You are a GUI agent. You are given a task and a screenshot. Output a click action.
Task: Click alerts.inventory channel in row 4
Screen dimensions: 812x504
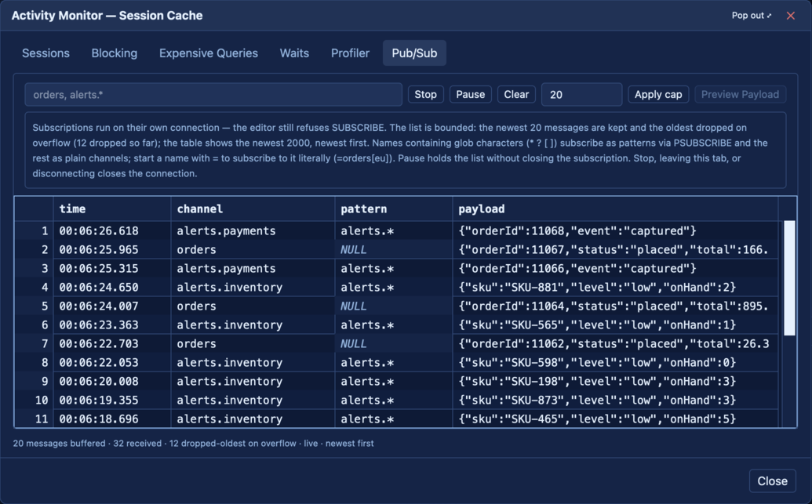pyautogui.click(x=253, y=288)
